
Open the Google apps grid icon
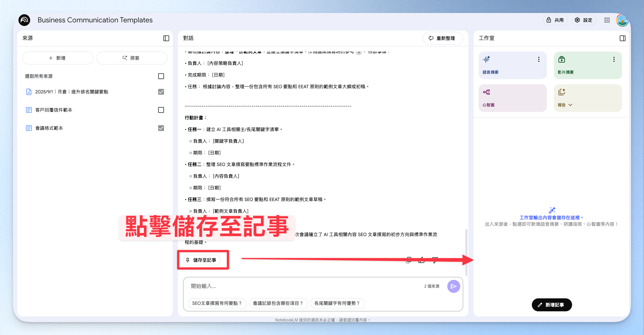tap(607, 20)
